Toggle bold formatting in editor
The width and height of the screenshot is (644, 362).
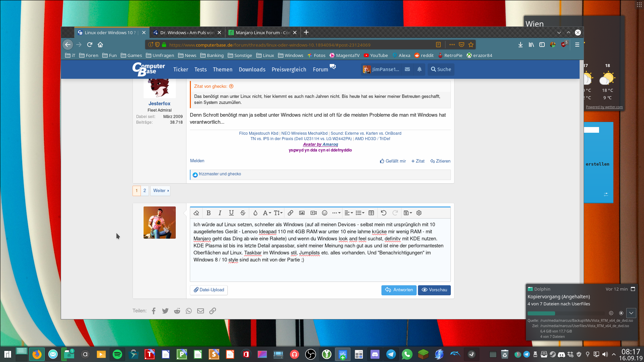pos(209,213)
